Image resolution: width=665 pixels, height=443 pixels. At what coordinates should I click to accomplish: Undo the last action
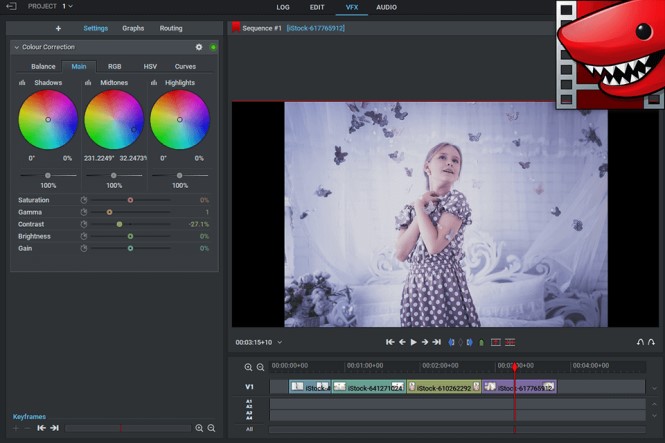click(640, 342)
